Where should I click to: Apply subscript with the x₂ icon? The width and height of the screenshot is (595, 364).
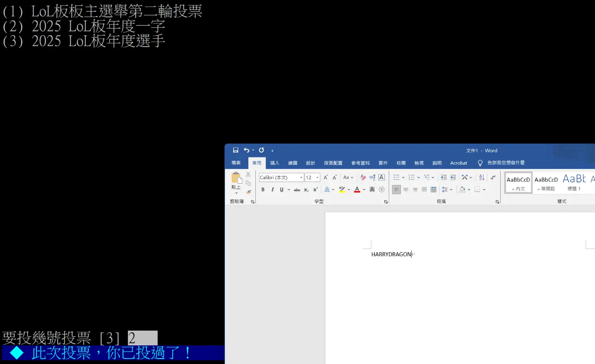[306, 190]
